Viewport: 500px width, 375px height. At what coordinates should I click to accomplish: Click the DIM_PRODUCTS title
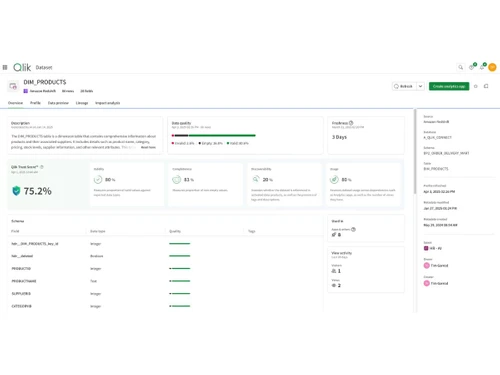45,82
